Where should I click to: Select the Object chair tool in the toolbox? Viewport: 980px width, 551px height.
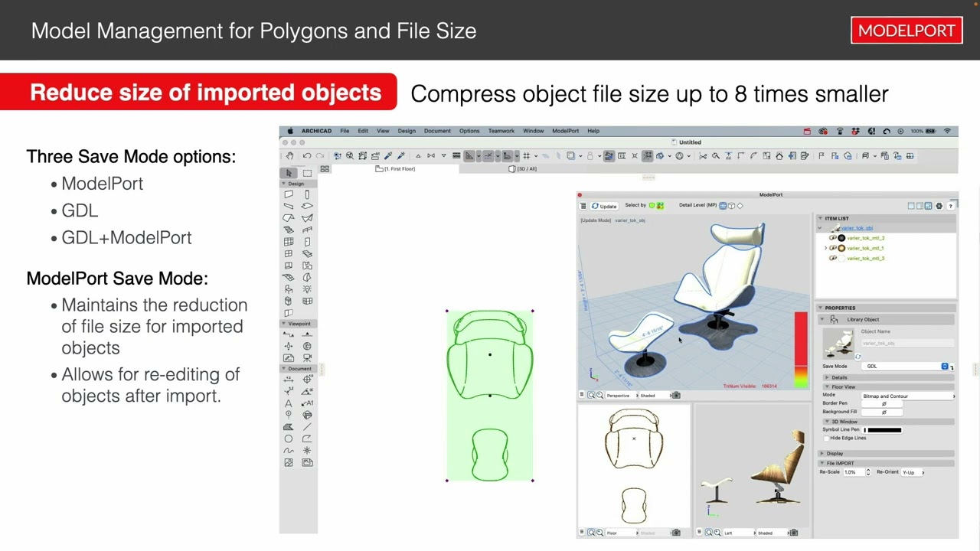pos(289,289)
